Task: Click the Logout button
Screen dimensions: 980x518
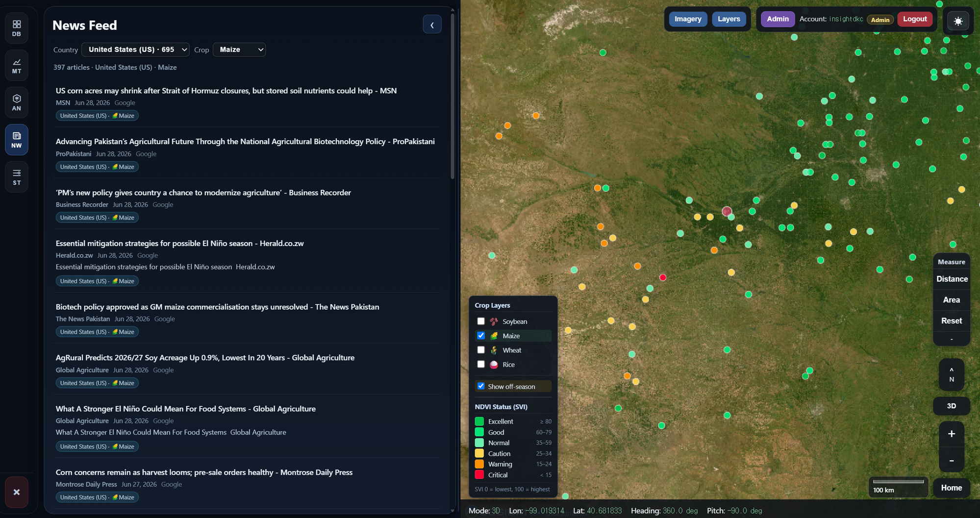Action: [915, 19]
